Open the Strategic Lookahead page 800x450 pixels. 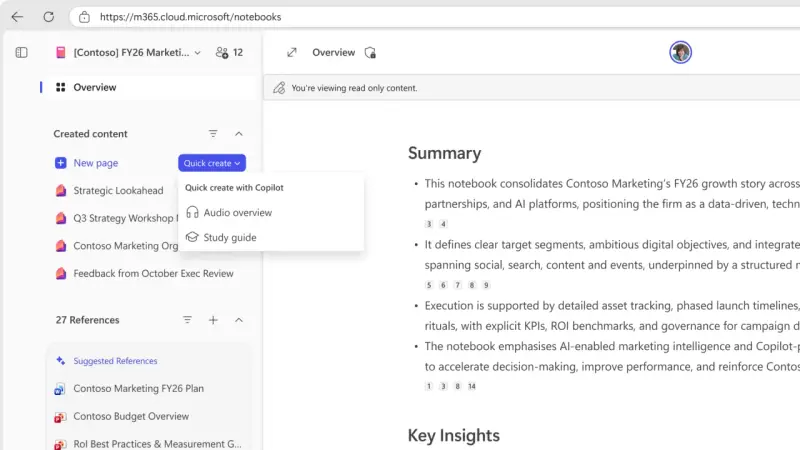pyautogui.click(x=117, y=190)
